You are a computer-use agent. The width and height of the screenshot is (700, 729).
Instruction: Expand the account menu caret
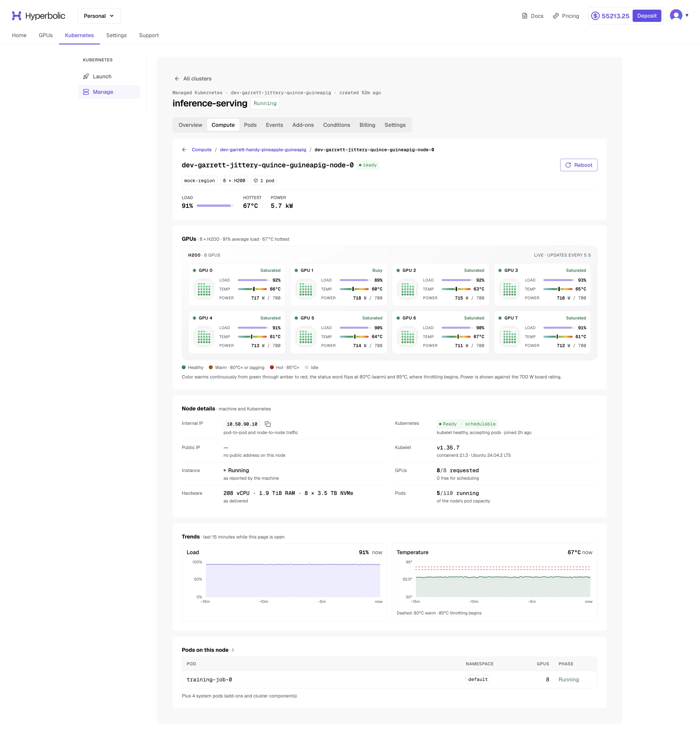687,15
